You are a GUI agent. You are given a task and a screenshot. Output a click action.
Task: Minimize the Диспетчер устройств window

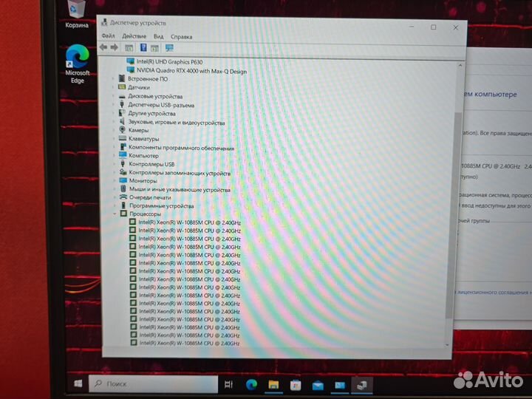(x=412, y=27)
